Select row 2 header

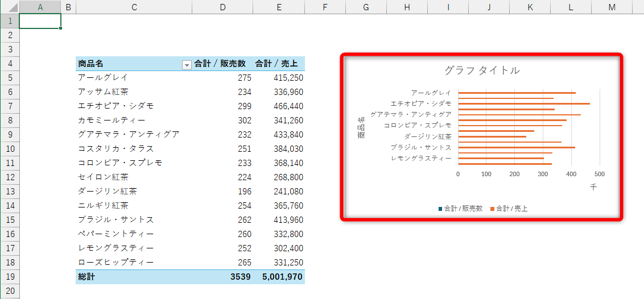tap(10, 35)
